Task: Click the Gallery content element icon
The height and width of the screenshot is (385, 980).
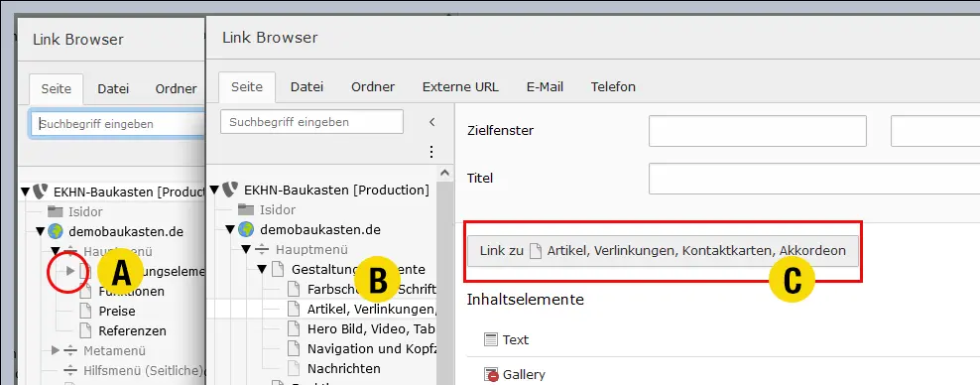Action: tap(491, 375)
